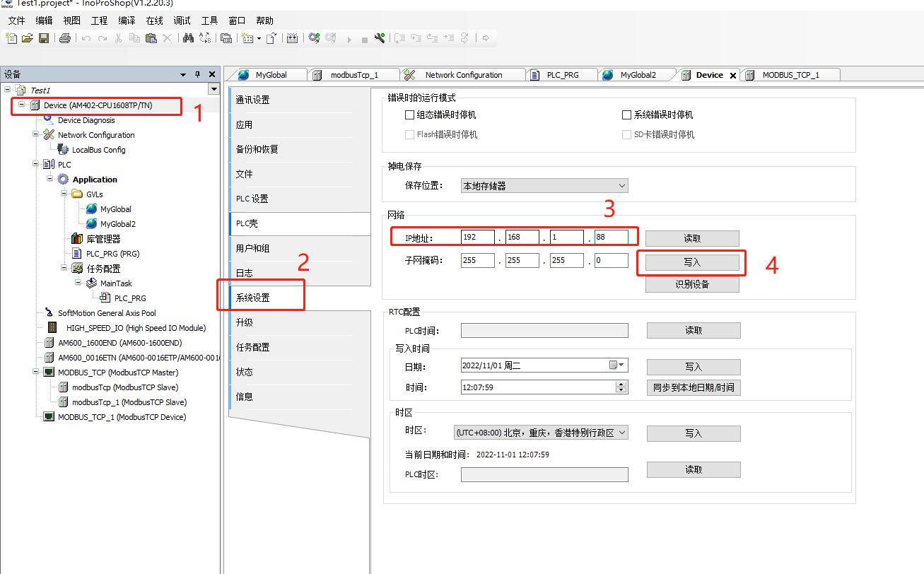Click the Login gear icon in toolbar

(313, 38)
